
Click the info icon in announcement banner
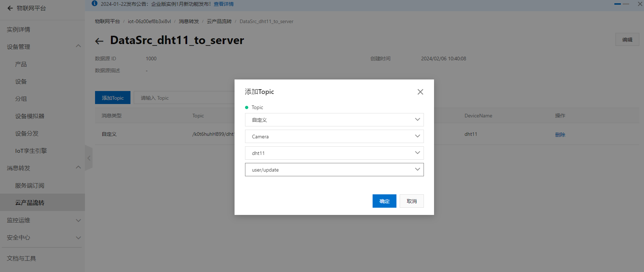[95, 4]
